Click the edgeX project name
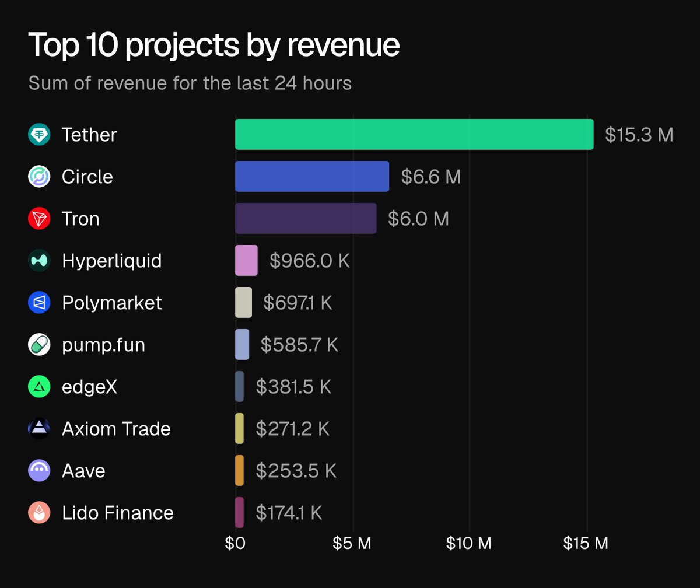 click(90, 387)
